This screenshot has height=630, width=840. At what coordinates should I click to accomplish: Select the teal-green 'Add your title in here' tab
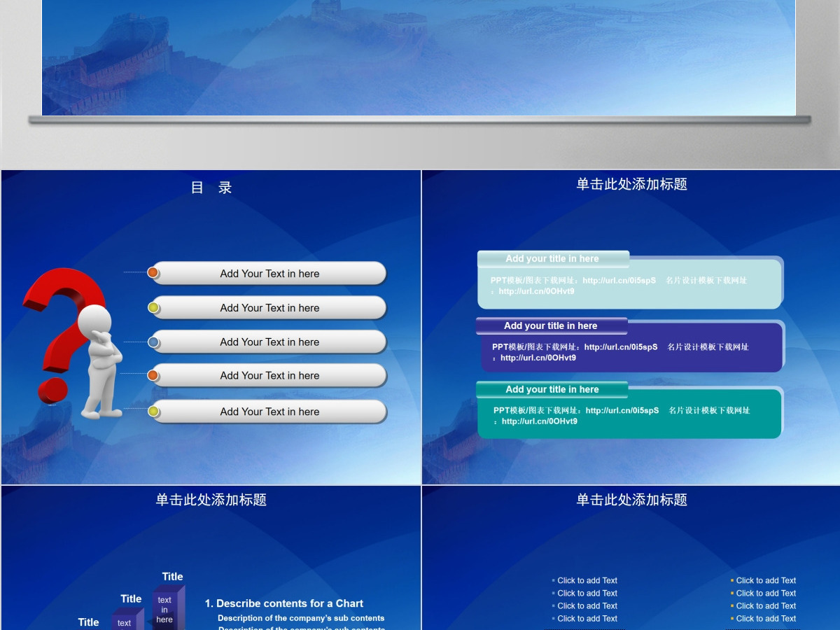(x=552, y=390)
